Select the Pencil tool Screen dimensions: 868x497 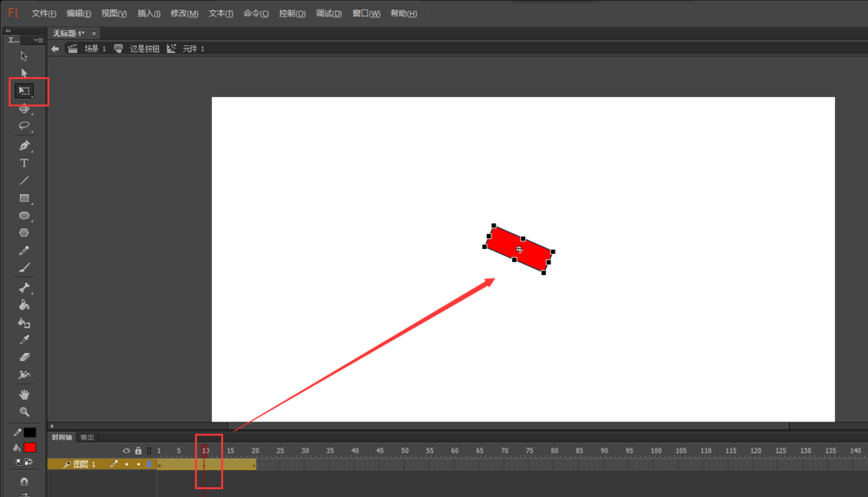click(23, 251)
